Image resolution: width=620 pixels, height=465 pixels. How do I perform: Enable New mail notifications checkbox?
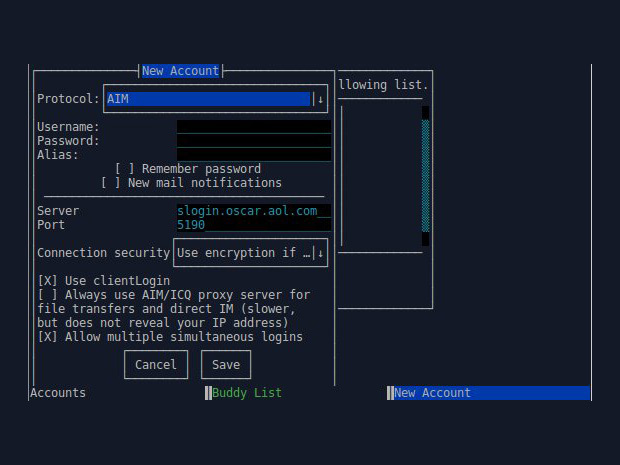tap(110, 183)
